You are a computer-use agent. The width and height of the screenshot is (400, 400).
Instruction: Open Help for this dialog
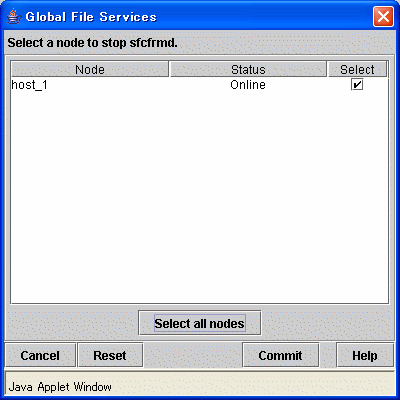click(x=365, y=355)
